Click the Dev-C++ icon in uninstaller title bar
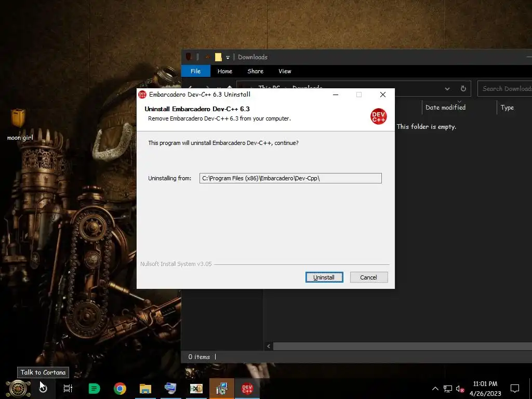 pyautogui.click(x=142, y=95)
